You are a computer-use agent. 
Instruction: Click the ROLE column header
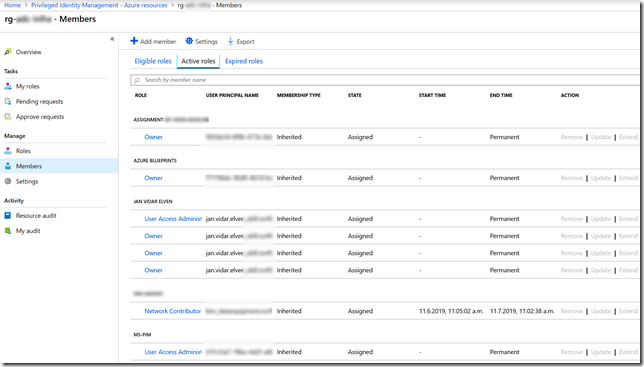tap(140, 95)
